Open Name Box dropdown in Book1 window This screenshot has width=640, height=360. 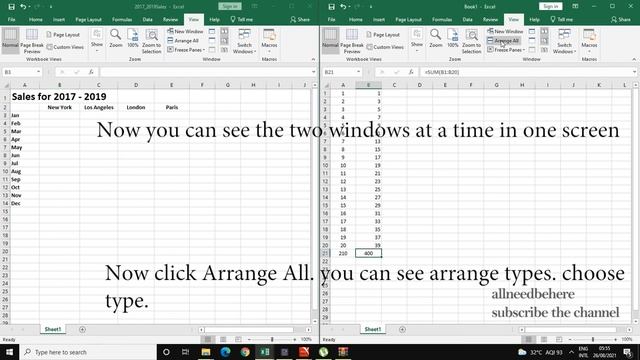(358, 72)
